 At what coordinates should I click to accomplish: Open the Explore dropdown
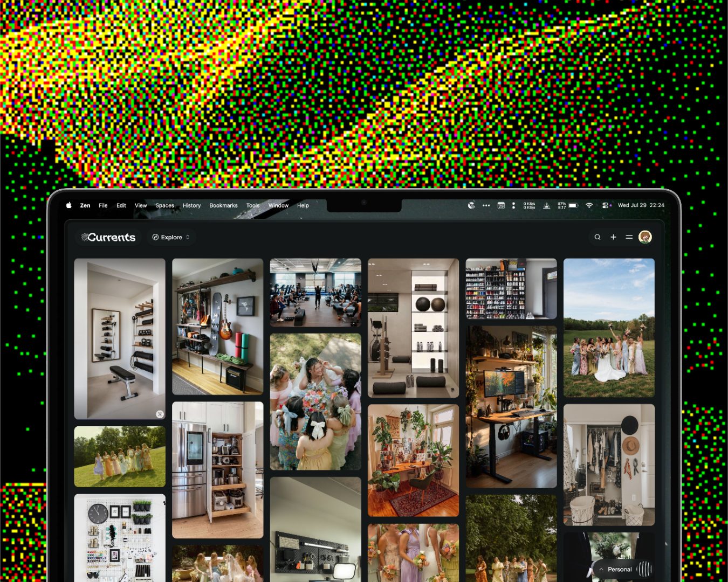171,237
